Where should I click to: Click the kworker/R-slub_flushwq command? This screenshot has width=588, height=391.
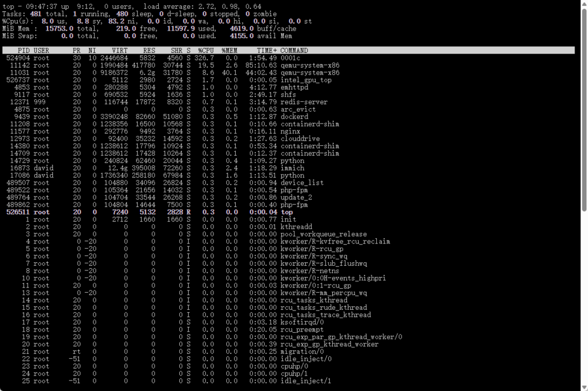(323, 263)
